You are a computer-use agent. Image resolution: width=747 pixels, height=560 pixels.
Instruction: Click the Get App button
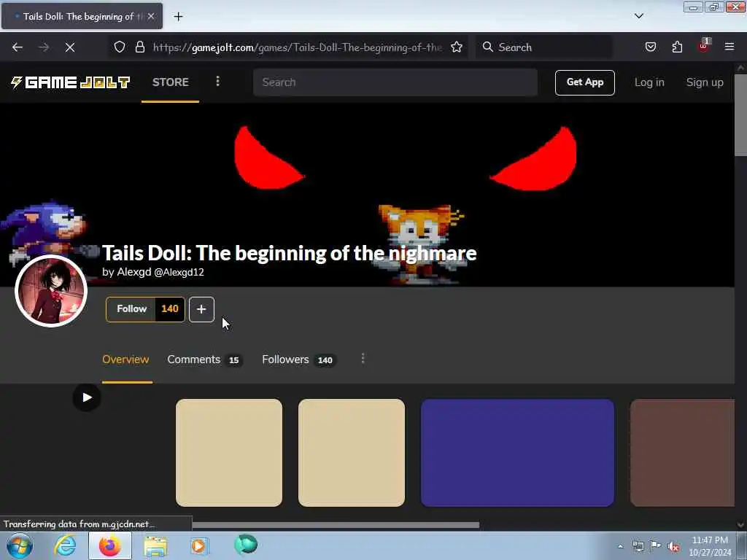coord(584,82)
